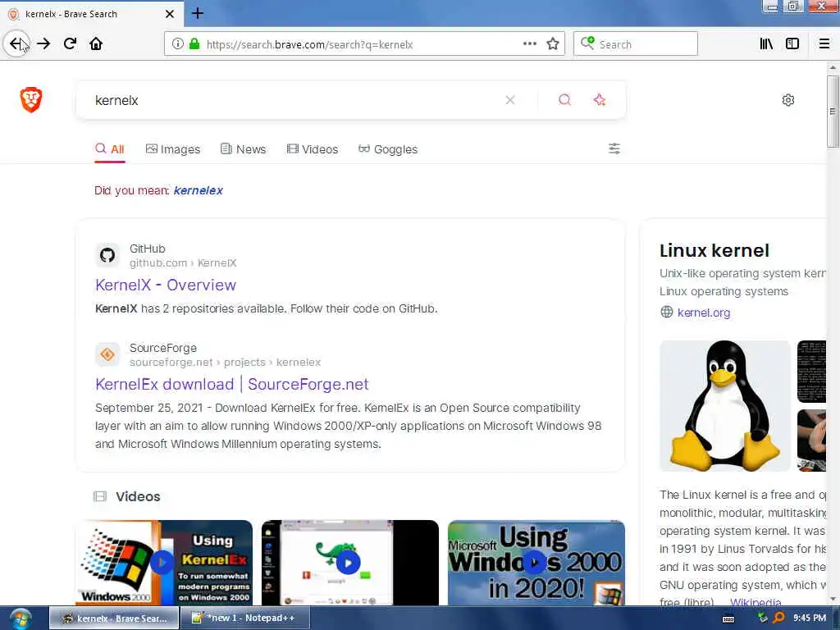Click the globe icon beside kernel.org
Screen dimensions: 840x630
(x=666, y=313)
